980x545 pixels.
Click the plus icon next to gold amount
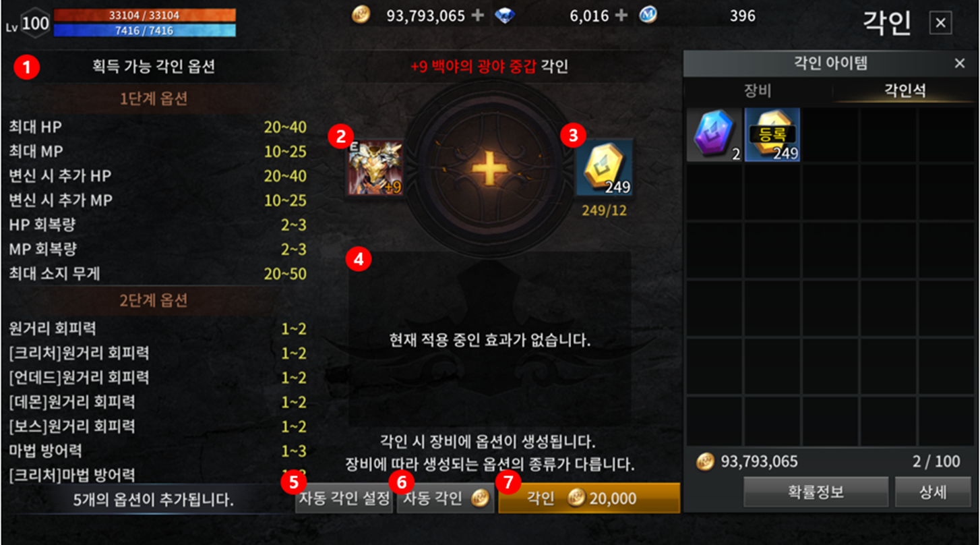479,16
